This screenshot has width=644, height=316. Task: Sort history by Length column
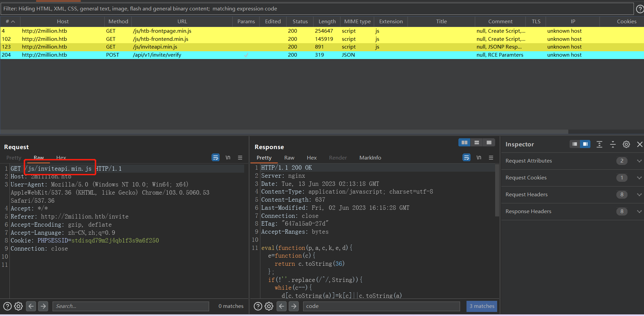click(327, 21)
